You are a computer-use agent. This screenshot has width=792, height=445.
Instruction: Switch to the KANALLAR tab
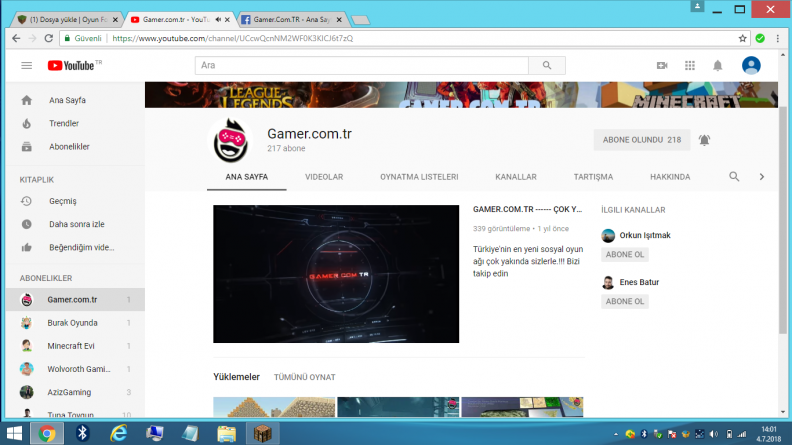click(x=516, y=177)
